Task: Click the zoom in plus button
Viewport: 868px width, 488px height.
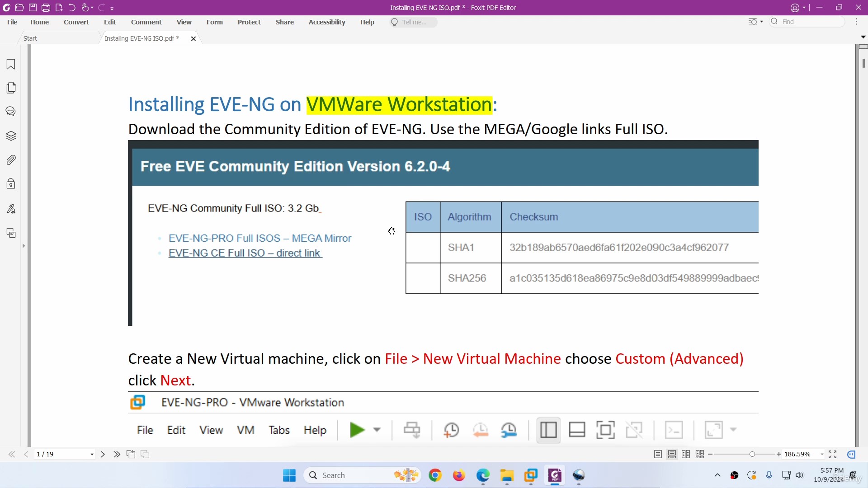Action: pos(779,454)
